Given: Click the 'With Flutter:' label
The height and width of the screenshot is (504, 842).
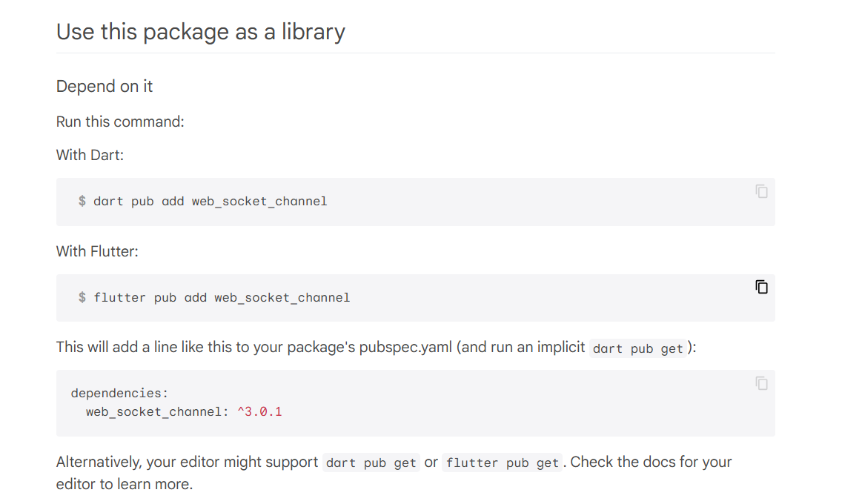Looking at the screenshot, I should [97, 251].
